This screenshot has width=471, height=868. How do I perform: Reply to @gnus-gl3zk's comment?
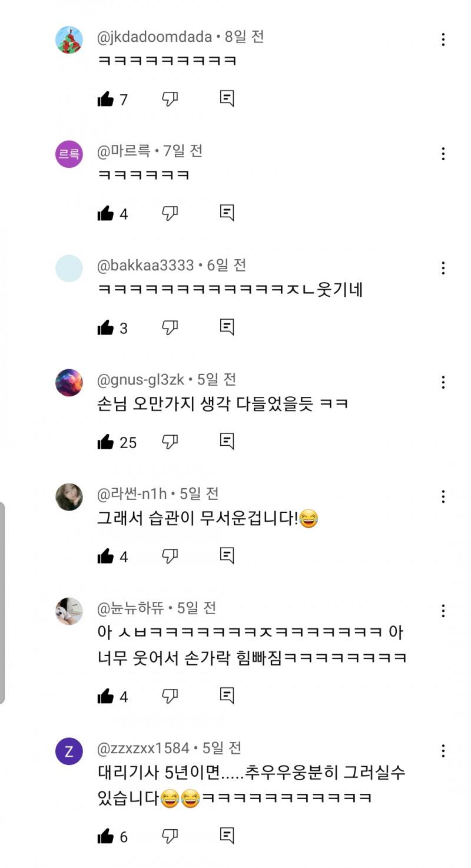coord(227,441)
